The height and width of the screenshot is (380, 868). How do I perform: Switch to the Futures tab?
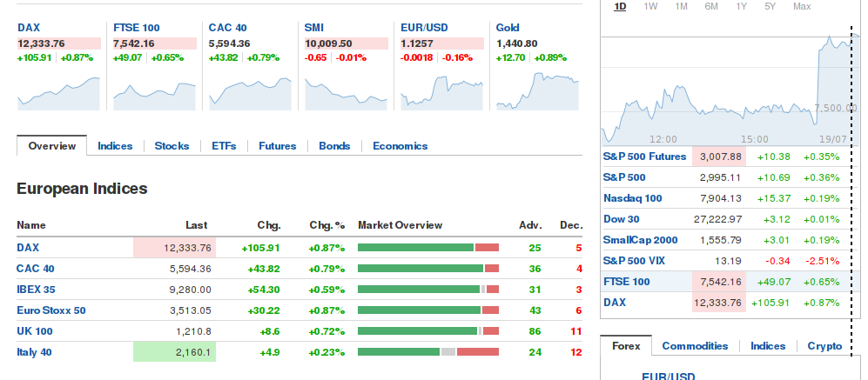coord(278,146)
